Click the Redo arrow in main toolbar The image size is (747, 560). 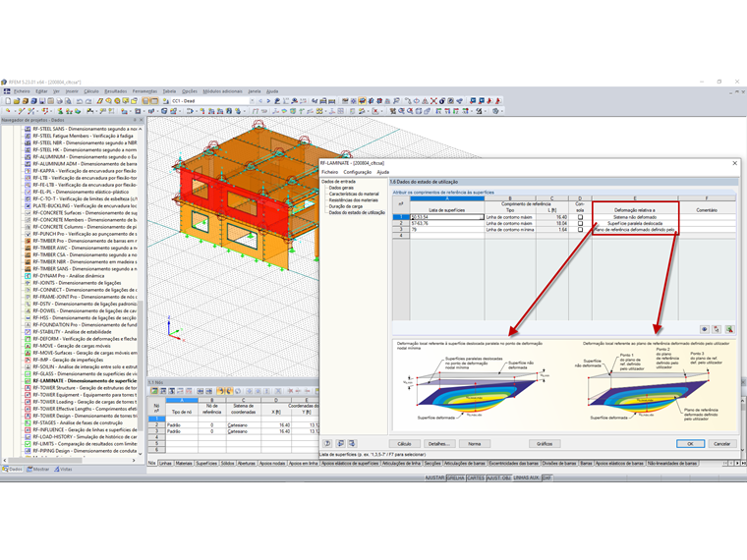click(88, 101)
